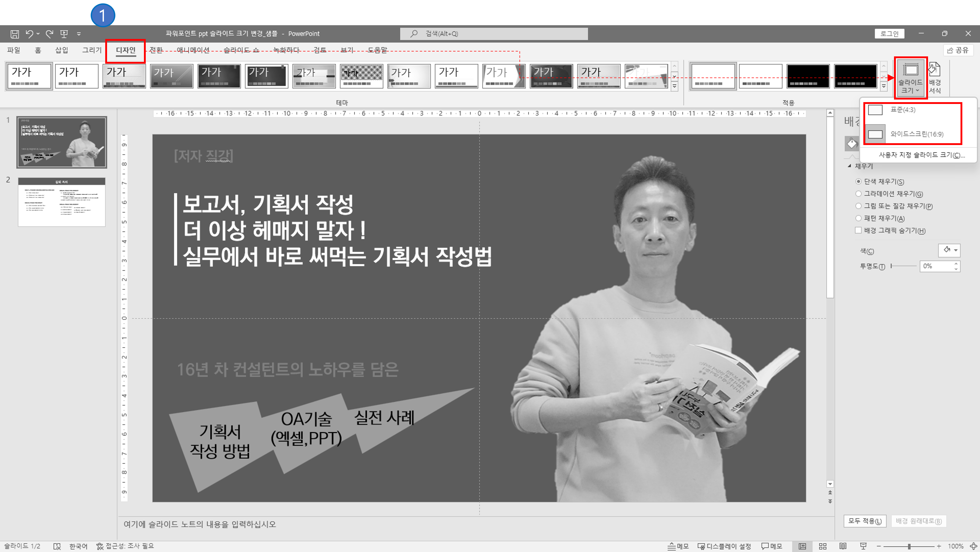Check 배경 그래픽 숨기기 checkbox

tap(858, 231)
